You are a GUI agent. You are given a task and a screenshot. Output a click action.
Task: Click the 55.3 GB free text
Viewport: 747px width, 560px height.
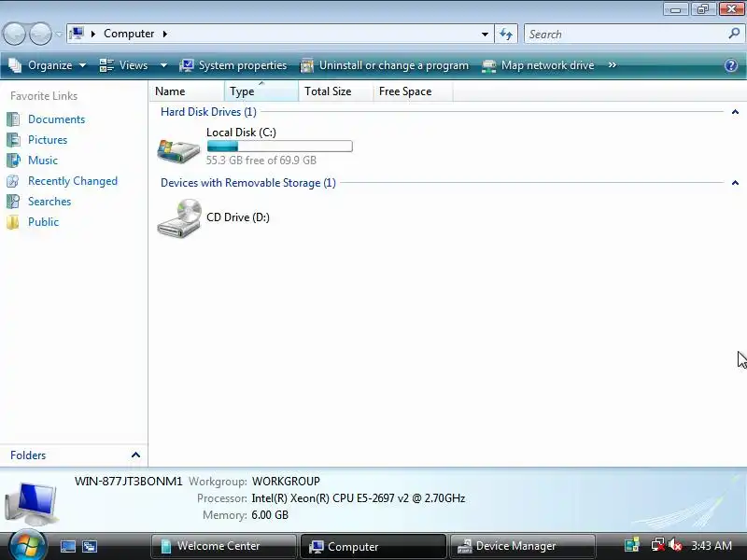[261, 161]
